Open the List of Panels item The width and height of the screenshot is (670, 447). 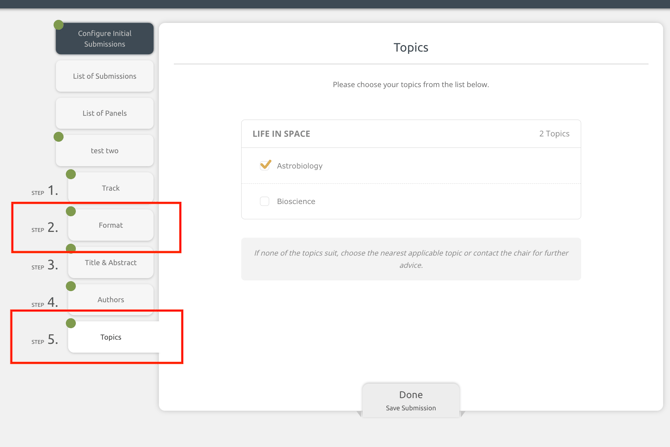click(x=105, y=113)
